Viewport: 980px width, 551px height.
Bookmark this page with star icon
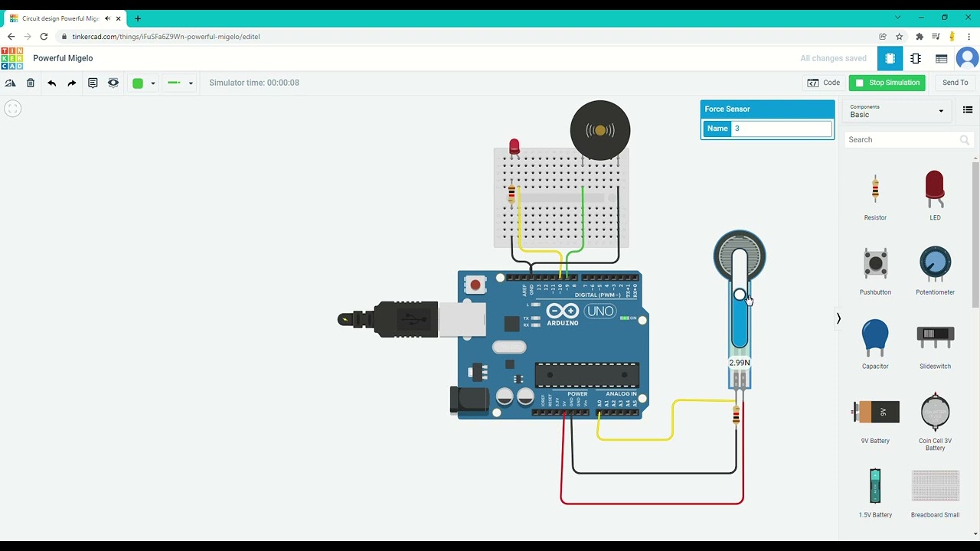900,36
